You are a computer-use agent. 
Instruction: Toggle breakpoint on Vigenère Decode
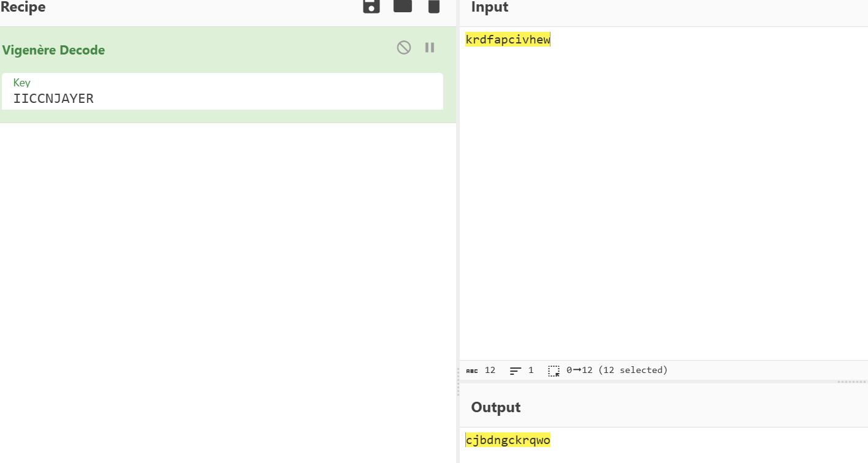tap(430, 48)
